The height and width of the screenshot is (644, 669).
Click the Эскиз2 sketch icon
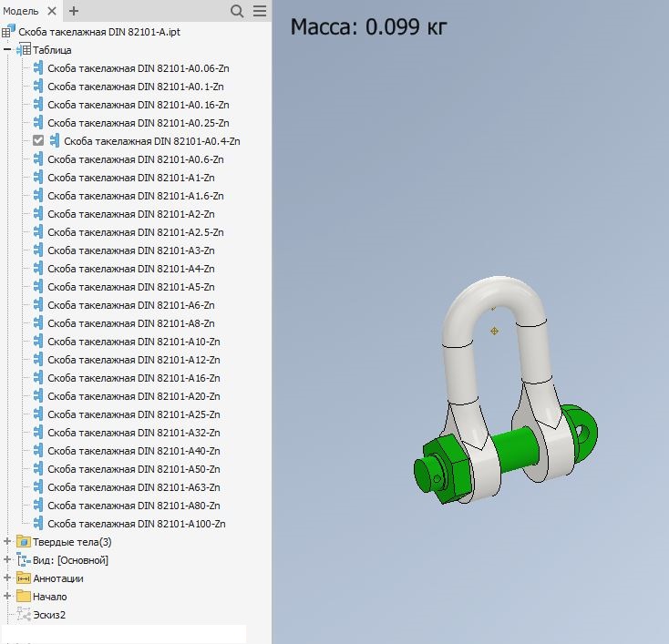[x=24, y=615]
